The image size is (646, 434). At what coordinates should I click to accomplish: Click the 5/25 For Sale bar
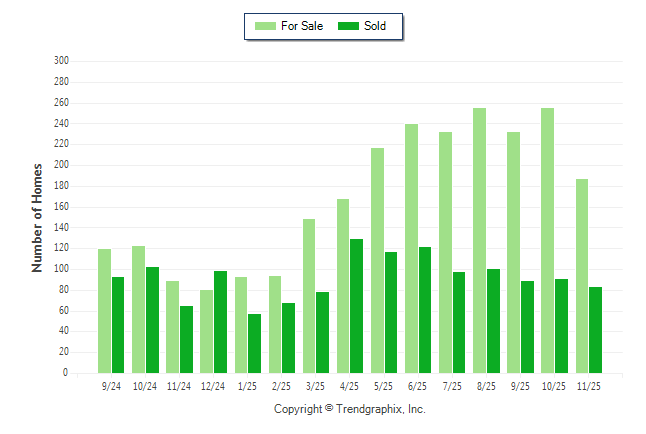click(x=378, y=260)
